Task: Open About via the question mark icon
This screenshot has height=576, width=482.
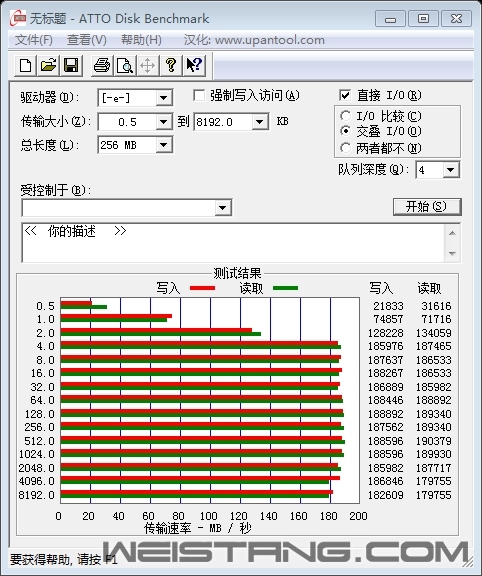Action: 171,66
